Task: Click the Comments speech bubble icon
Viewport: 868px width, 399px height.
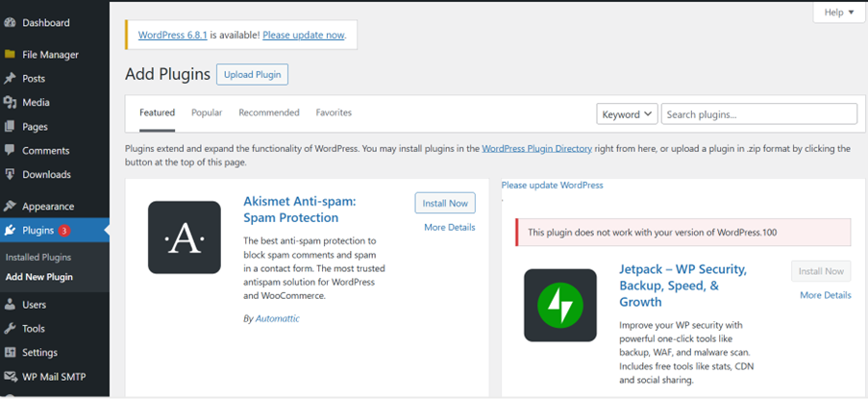Action: [x=10, y=150]
